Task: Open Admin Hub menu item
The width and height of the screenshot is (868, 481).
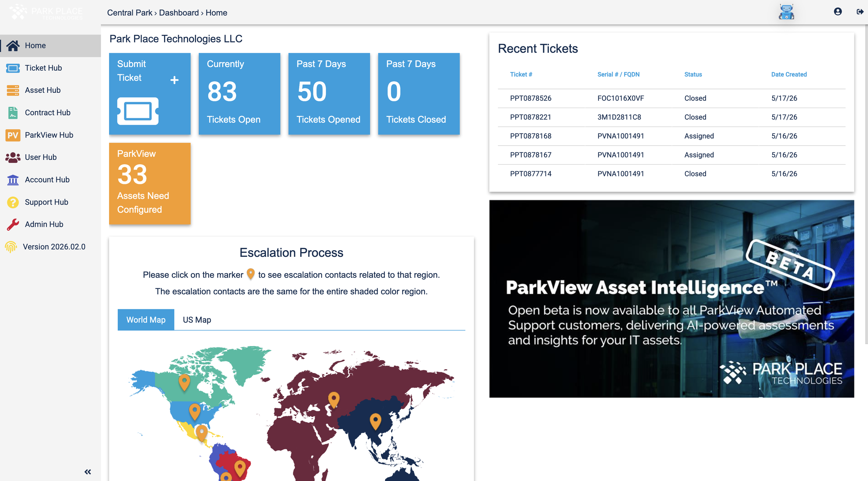Action: pyautogui.click(x=50, y=225)
